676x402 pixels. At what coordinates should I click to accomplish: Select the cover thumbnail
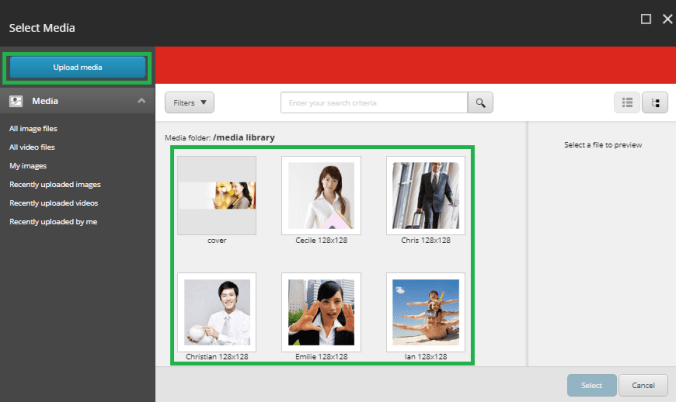pos(217,195)
